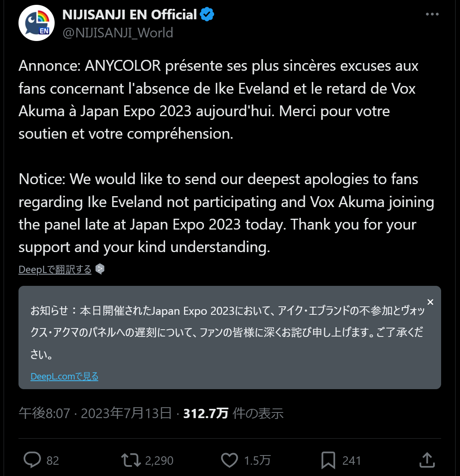Image resolution: width=460 pixels, height=476 pixels.
Task: Click the 82 replies count
Action: pos(53,460)
